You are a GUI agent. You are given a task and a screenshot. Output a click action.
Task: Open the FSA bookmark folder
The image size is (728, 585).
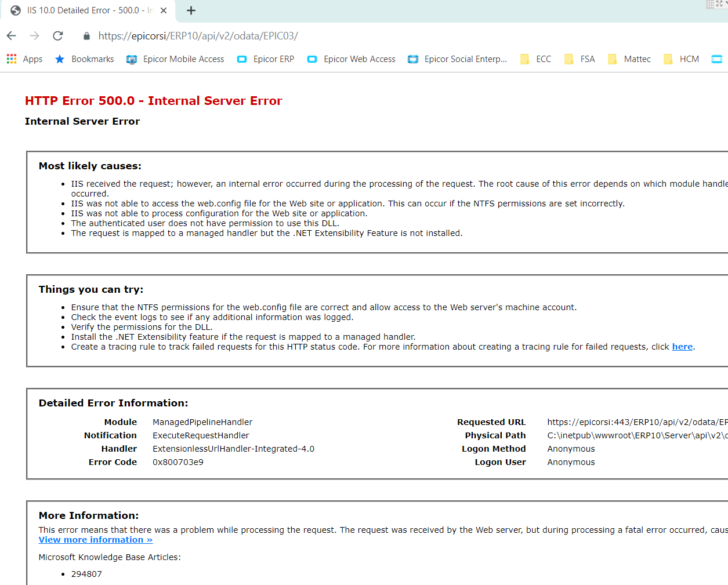tap(579, 59)
